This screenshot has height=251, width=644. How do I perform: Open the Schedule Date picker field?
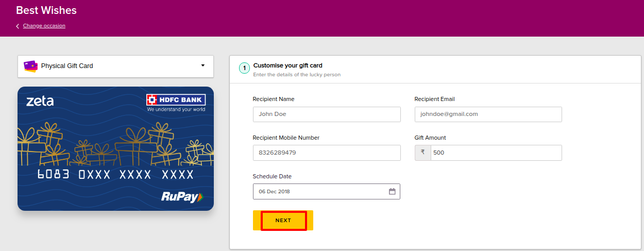coord(326,191)
